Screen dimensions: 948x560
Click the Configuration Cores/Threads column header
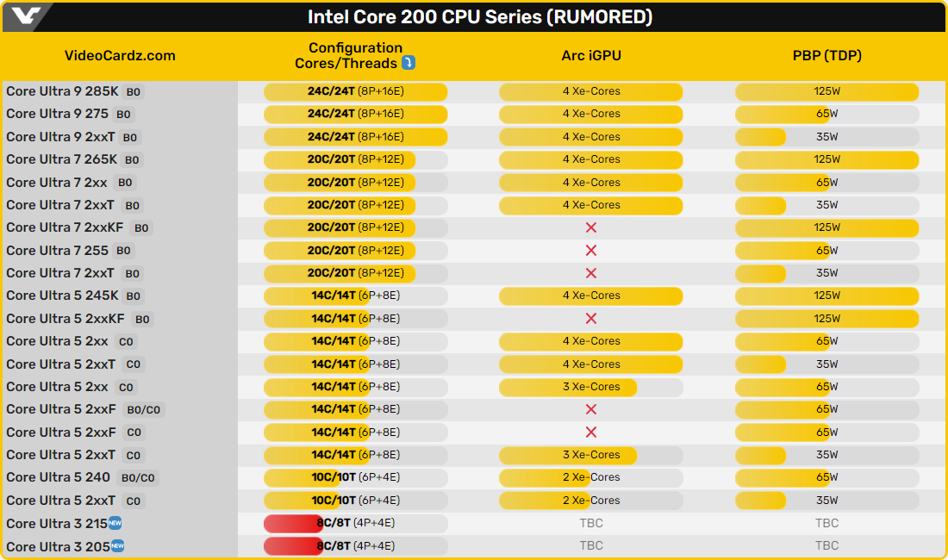click(355, 56)
